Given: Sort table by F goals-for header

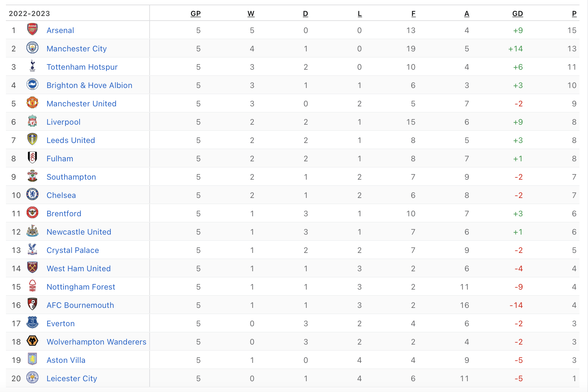Looking at the screenshot, I should [413, 14].
